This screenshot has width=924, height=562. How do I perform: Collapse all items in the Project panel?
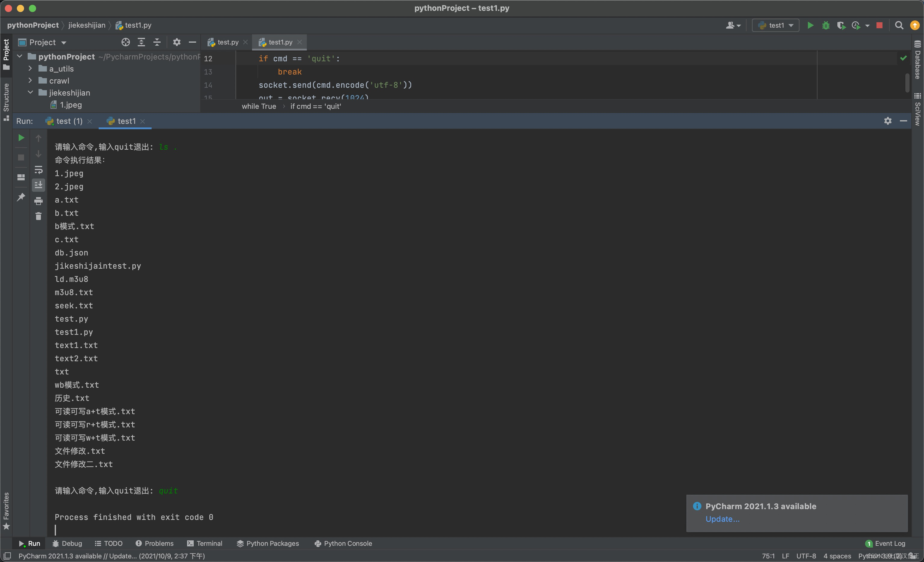(157, 42)
